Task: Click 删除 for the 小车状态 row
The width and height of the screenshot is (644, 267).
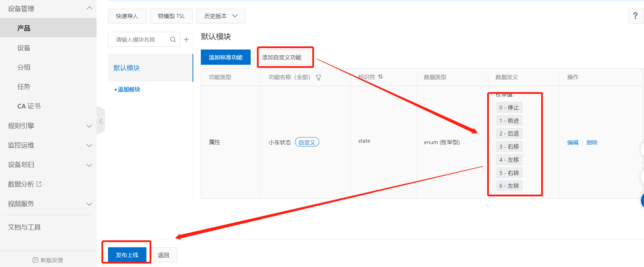Action: click(592, 142)
